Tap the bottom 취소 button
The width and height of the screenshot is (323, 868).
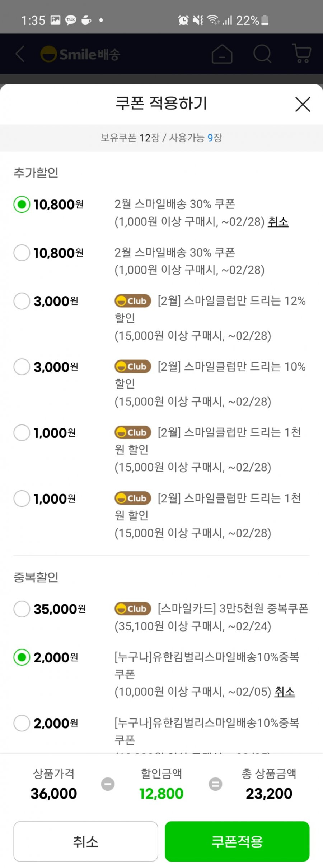86,841
